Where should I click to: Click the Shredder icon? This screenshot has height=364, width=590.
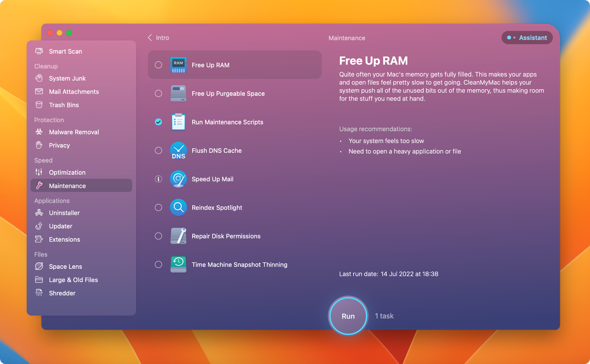(39, 293)
